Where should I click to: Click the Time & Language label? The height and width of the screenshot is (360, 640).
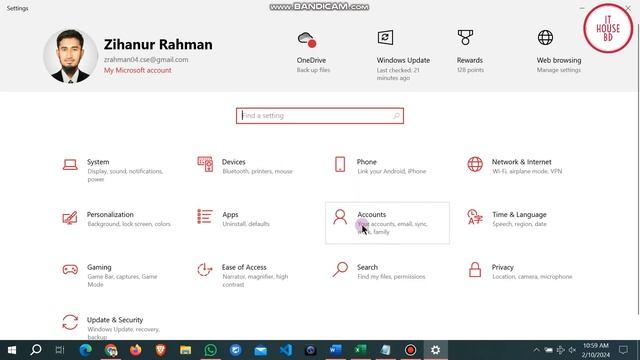pyautogui.click(x=519, y=214)
